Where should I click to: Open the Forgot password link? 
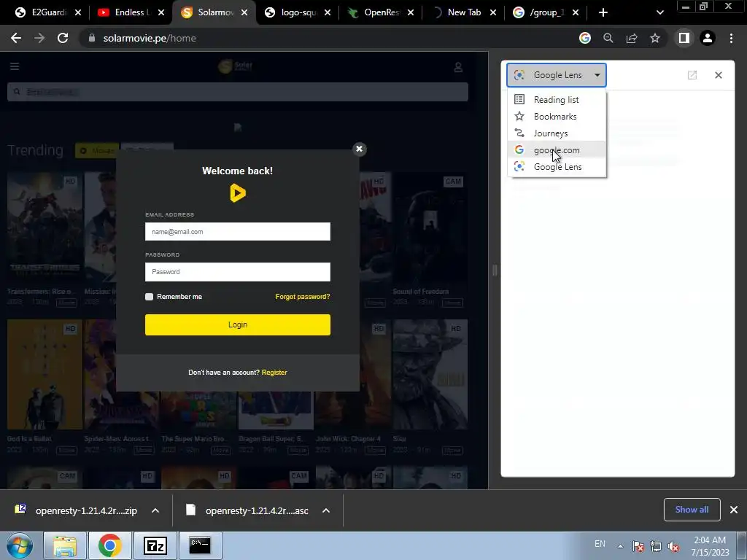tap(303, 297)
